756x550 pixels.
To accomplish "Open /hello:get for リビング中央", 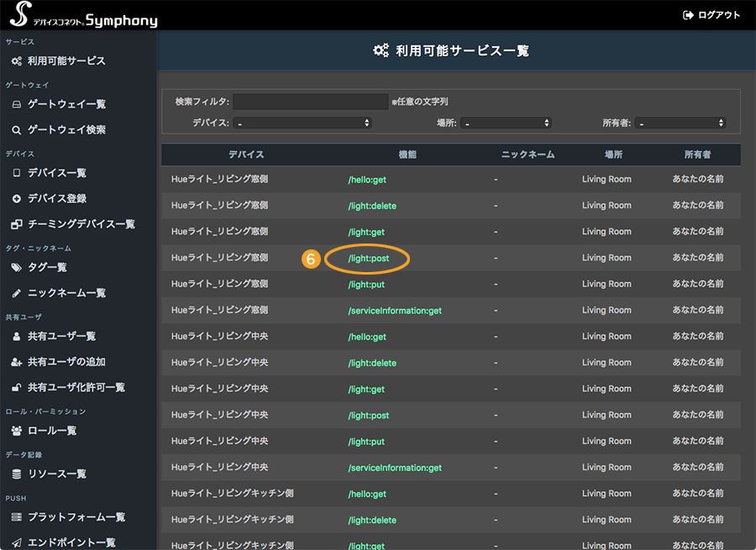I will [x=367, y=337].
